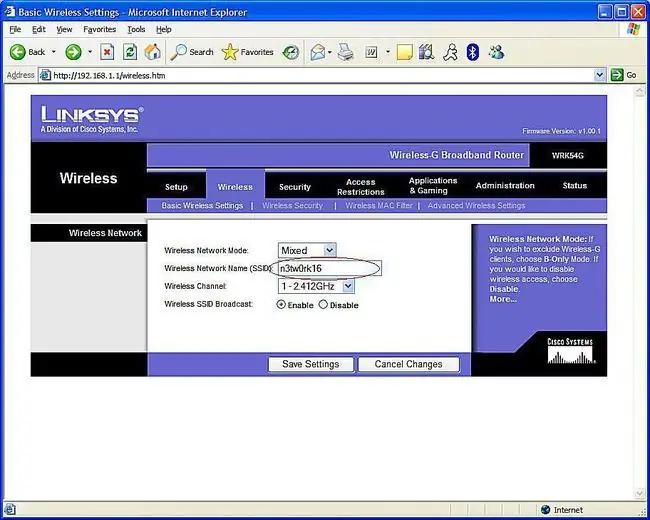The height and width of the screenshot is (520, 650).
Task: Click the green Go arrow button
Action: pos(617,75)
